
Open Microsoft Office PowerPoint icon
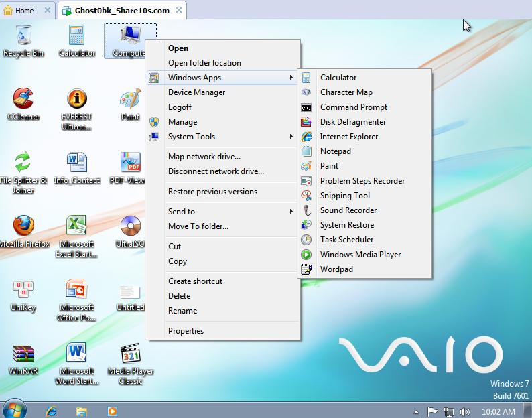click(x=76, y=300)
